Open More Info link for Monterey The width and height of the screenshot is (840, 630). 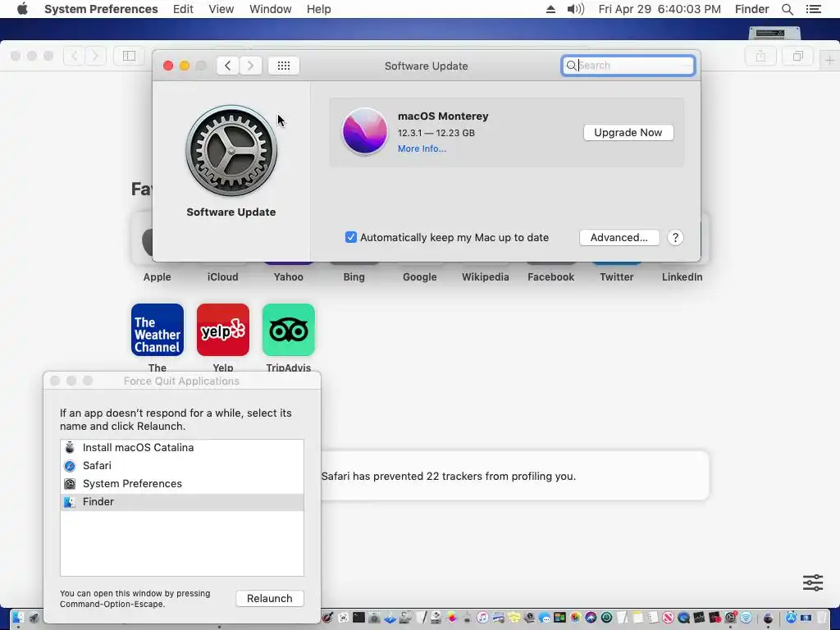point(422,148)
